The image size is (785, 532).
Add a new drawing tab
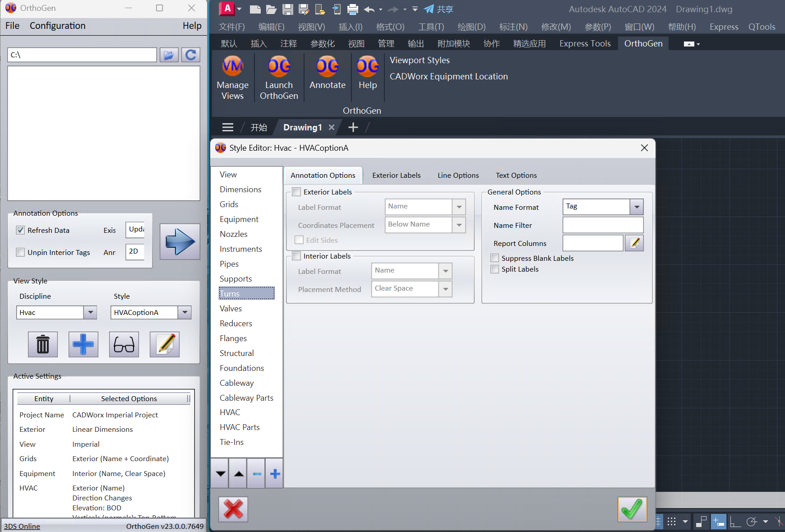353,127
